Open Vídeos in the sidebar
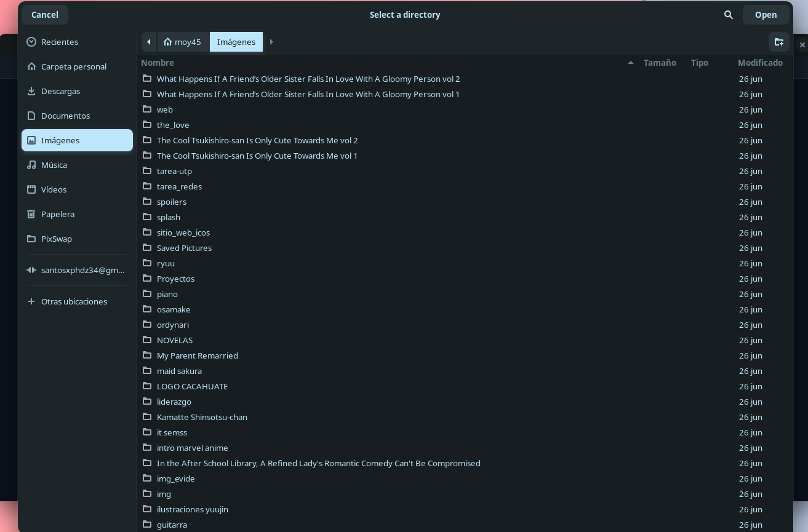 pyautogui.click(x=77, y=189)
